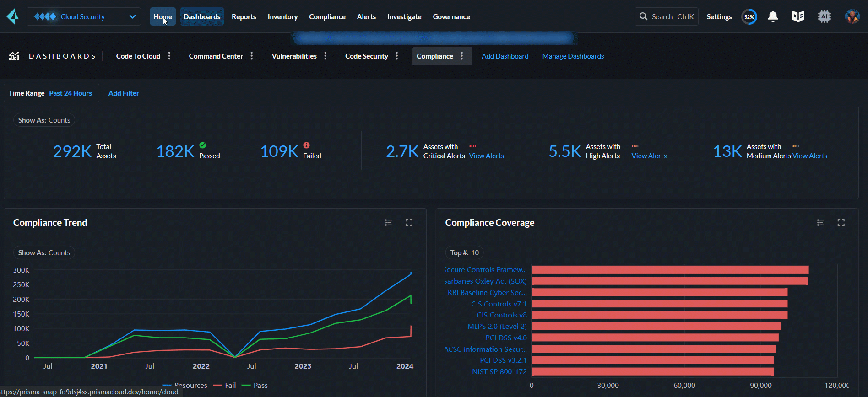The image size is (868, 397).
Task: Open the notifications bell icon
Action: coord(773,17)
